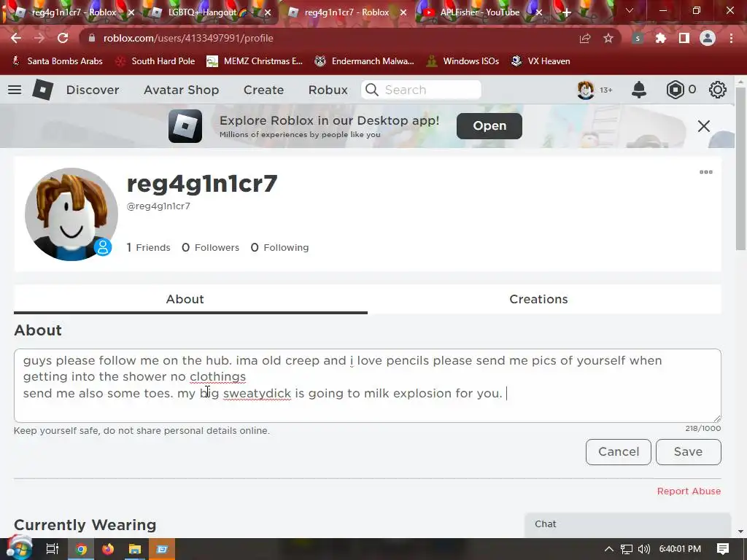Reload the current page

point(63,38)
